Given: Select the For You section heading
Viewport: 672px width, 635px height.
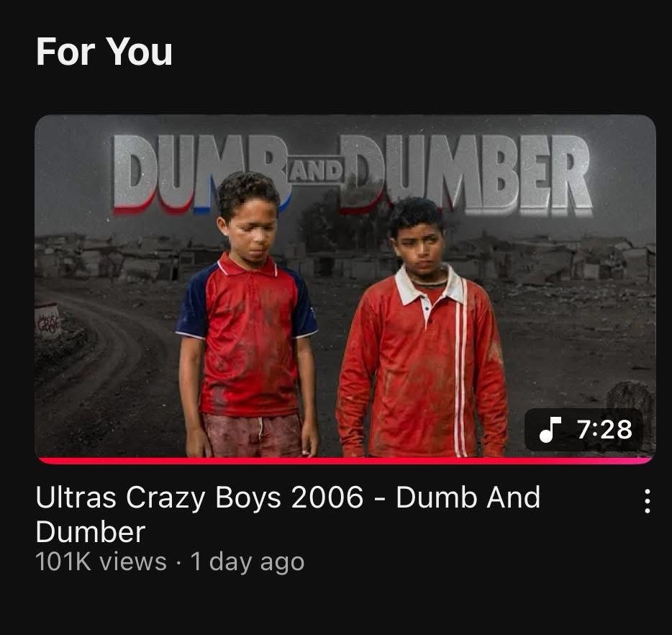Looking at the screenshot, I should pyautogui.click(x=104, y=51).
